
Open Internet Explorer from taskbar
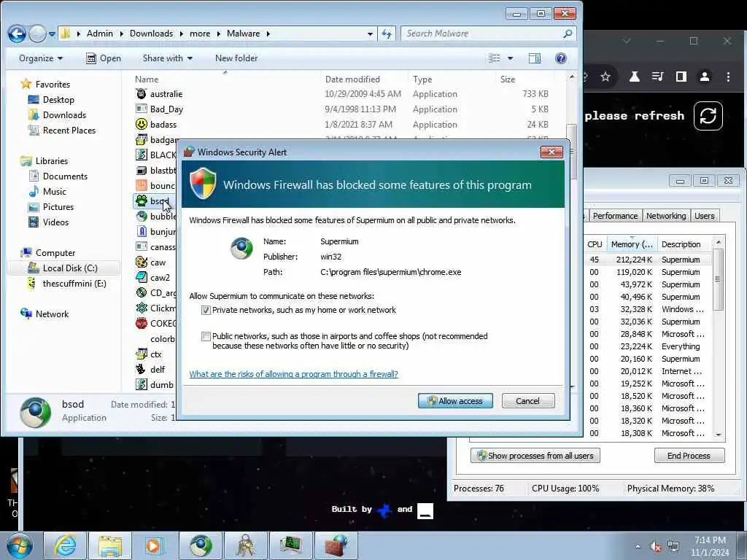tap(65, 545)
